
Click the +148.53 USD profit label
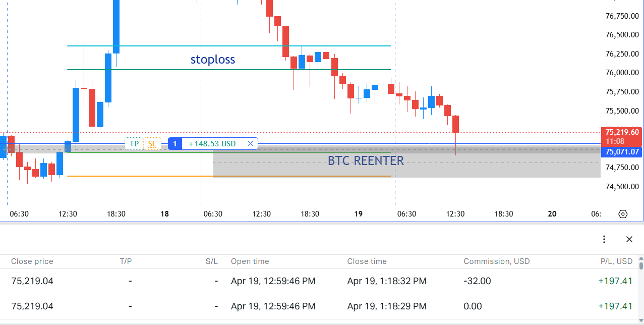click(x=212, y=144)
